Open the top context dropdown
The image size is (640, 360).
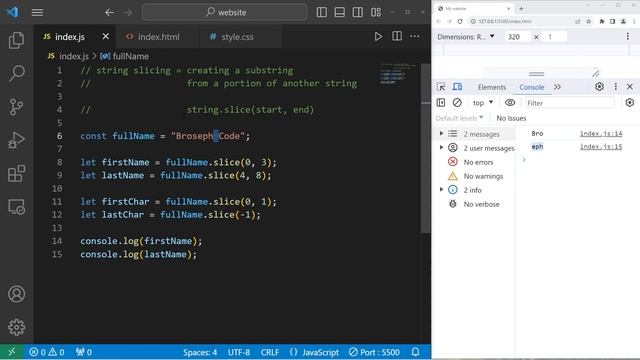pyautogui.click(x=483, y=103)
